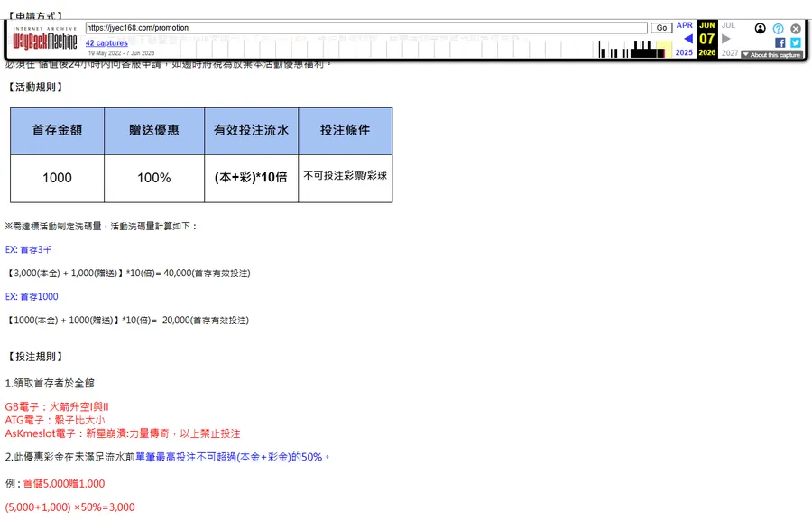
Task: Select the (本+彩)*10倍 table cell
Action: pyautogui.click(x=251, y=179)
